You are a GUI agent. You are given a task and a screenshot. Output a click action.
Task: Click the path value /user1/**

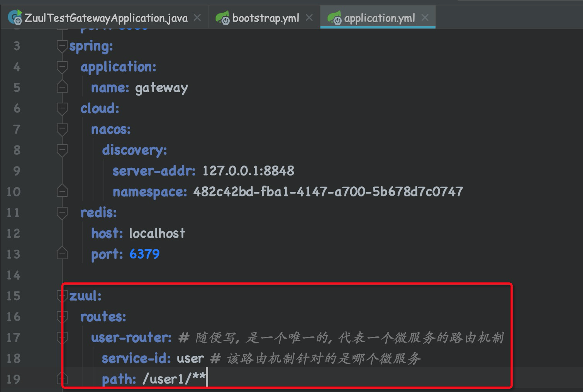pos(174,379)
